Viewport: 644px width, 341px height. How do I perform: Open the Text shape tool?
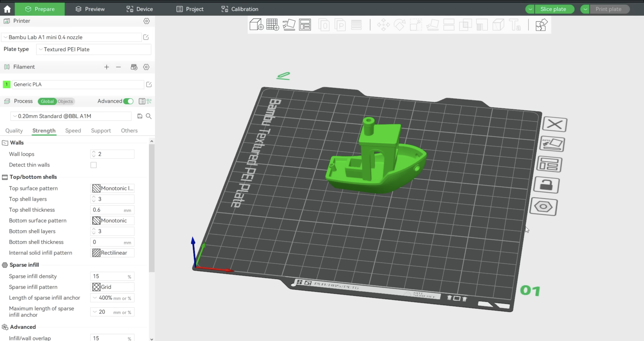pyautogui.click(x=515, y=24)
